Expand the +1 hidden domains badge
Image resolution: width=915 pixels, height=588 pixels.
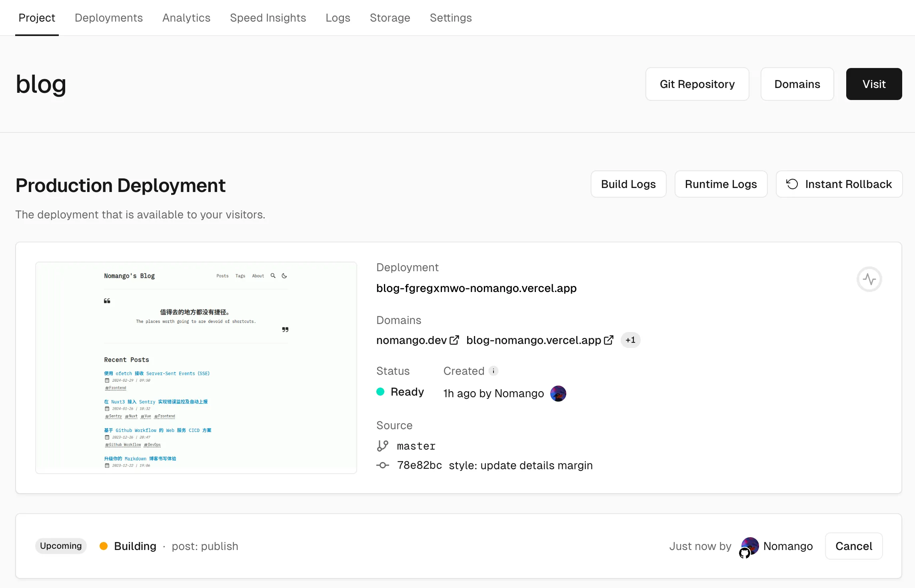[630, 340]
